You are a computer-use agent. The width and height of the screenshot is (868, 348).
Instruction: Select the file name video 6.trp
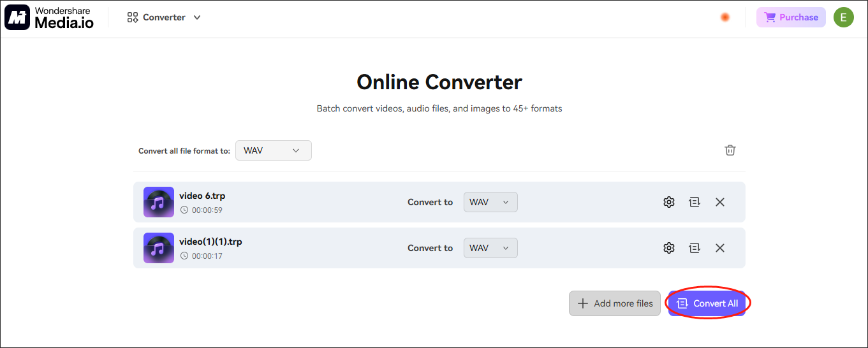pos(202,196)
